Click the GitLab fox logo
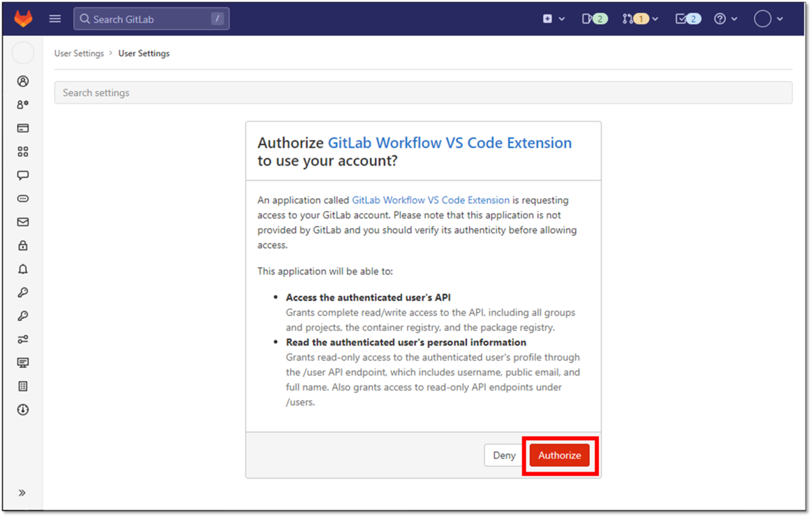This screenshot has width=812, height=517. tap(23, 19)
